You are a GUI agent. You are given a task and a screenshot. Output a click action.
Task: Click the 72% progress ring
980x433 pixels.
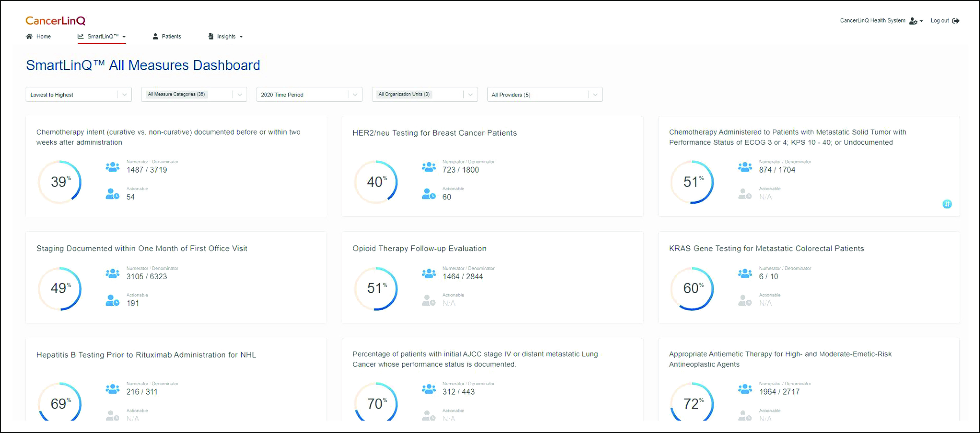click(692, 401)
